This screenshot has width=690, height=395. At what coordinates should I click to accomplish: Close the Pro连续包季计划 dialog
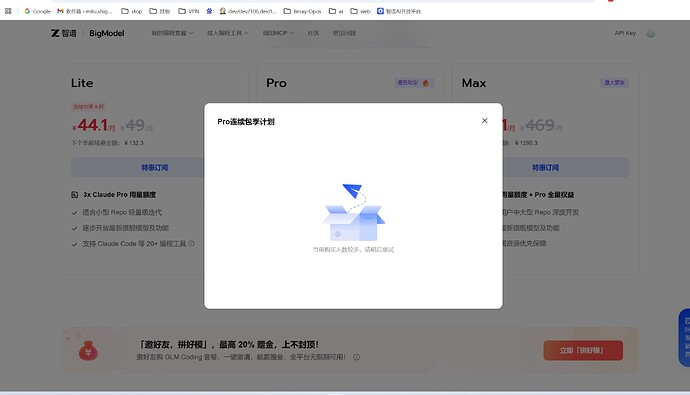tap(484, 121)
